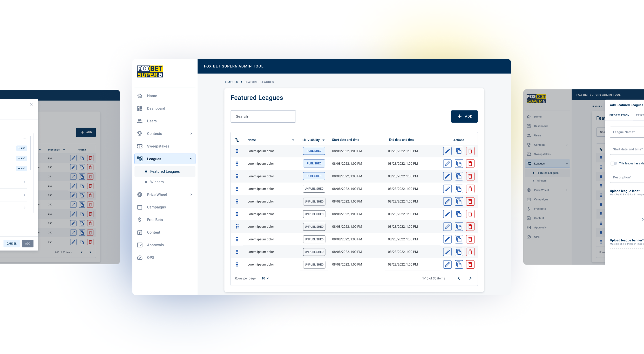Edit the last row of Featured Leagues table

pyautogui.click(x=447, y=264)
